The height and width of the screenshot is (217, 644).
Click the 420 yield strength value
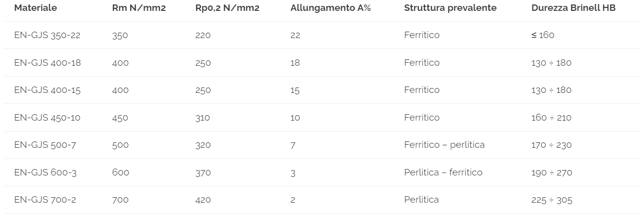[x=203, y=200]
